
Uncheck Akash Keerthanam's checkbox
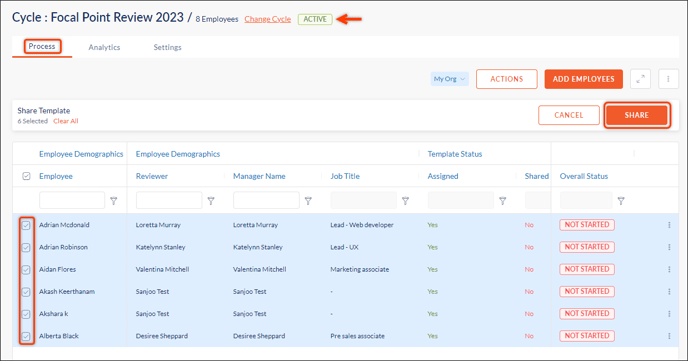[26, 292]
